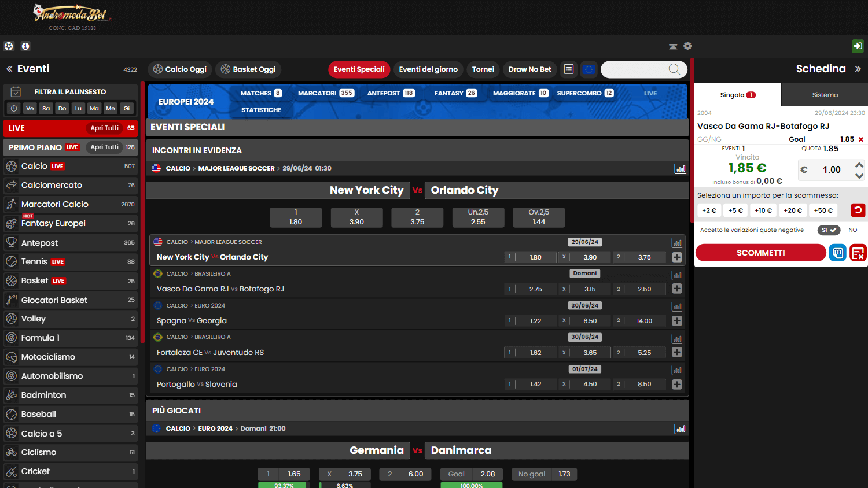The image size is (868, 488).
Task: Open MATCHES tab in Europei 2024
Action: [x=261, y=93]
